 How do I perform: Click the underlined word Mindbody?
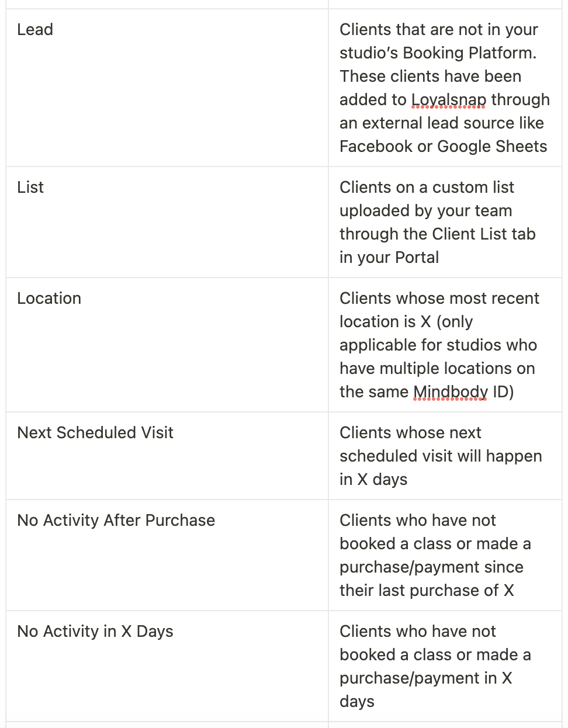coord(451,392)
